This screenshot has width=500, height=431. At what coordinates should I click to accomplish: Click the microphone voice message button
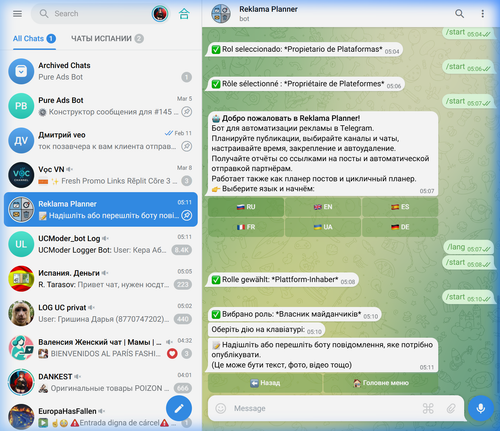tap(481, 408)
